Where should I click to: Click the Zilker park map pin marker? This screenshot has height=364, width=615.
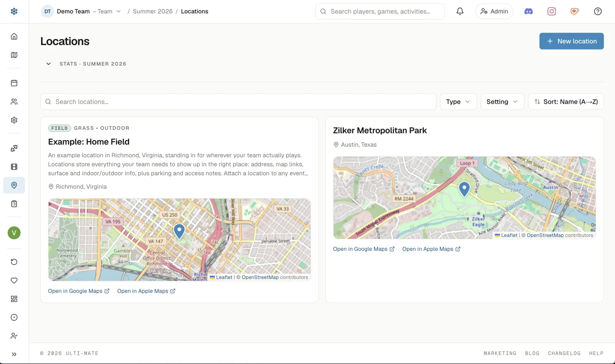464,189
